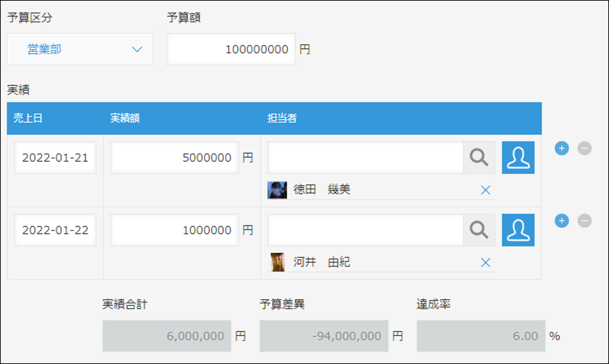Click the date field showing 2022-01-21
This screenshot has height=364, width=609.
tap(55, 158)
